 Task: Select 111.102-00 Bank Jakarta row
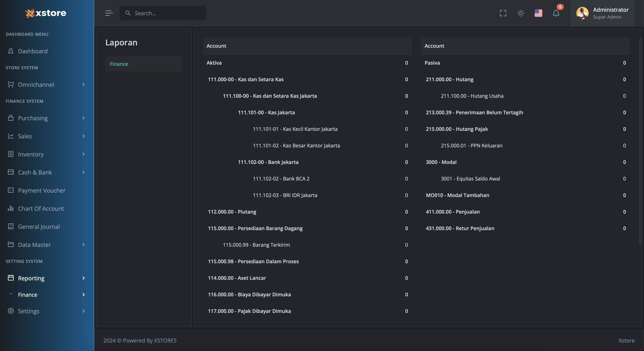tap(307, 162)
